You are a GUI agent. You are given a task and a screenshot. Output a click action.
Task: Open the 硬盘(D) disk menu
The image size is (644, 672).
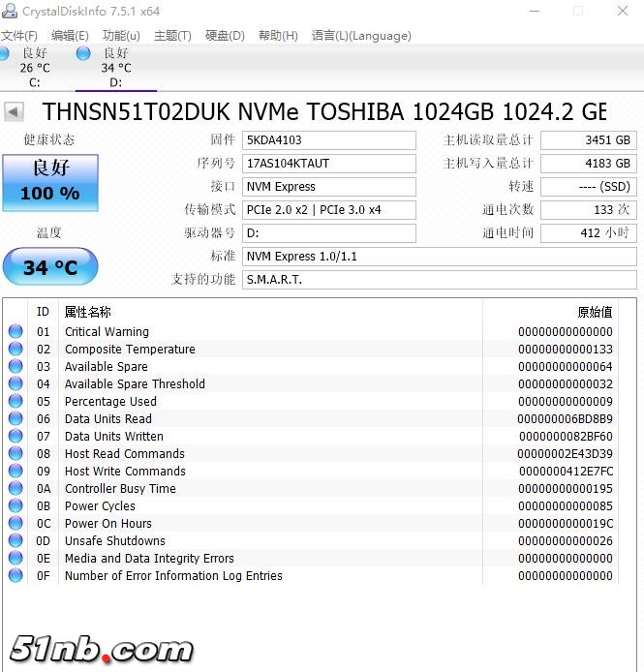pyautogui.click(x=225, y=36)
